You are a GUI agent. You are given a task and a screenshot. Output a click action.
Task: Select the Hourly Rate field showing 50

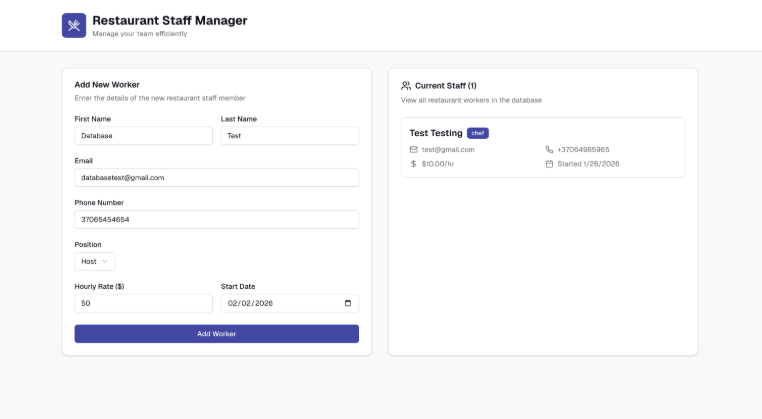tap(143, 303)
